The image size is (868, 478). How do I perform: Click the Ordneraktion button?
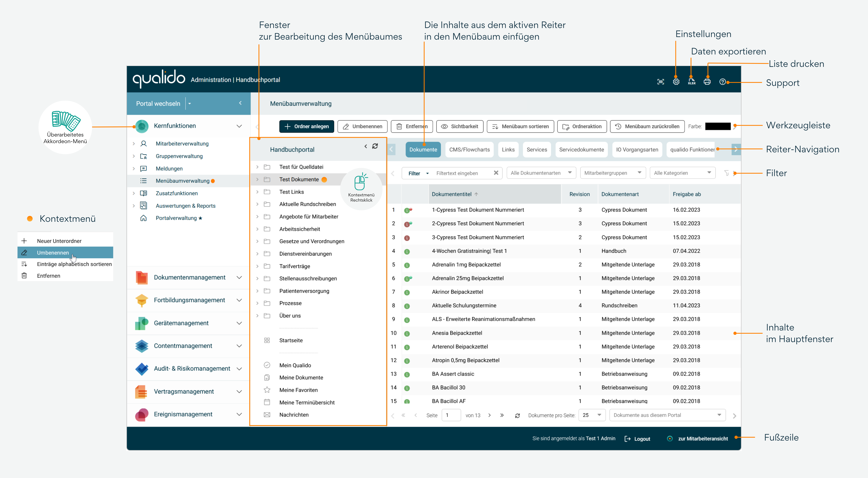[582, 126]
